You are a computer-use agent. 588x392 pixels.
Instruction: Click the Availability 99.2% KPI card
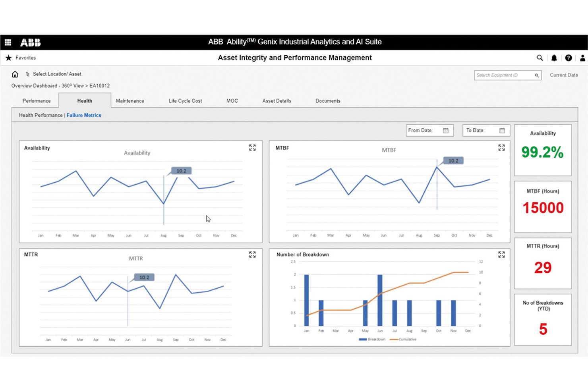point(543,150)
